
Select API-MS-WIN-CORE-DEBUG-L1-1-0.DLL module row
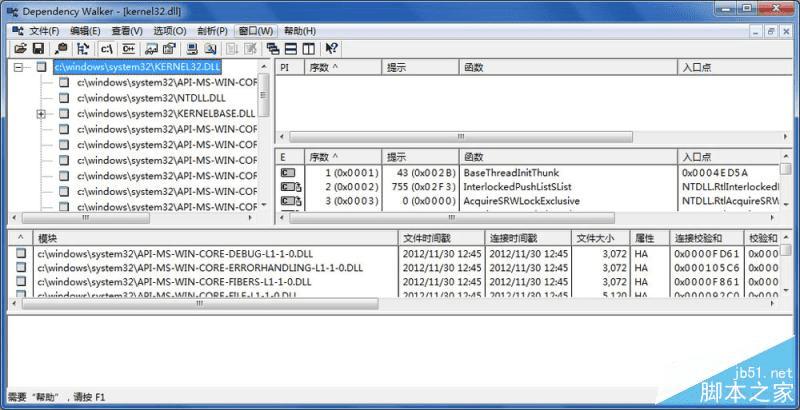click(x=393, y=253)
